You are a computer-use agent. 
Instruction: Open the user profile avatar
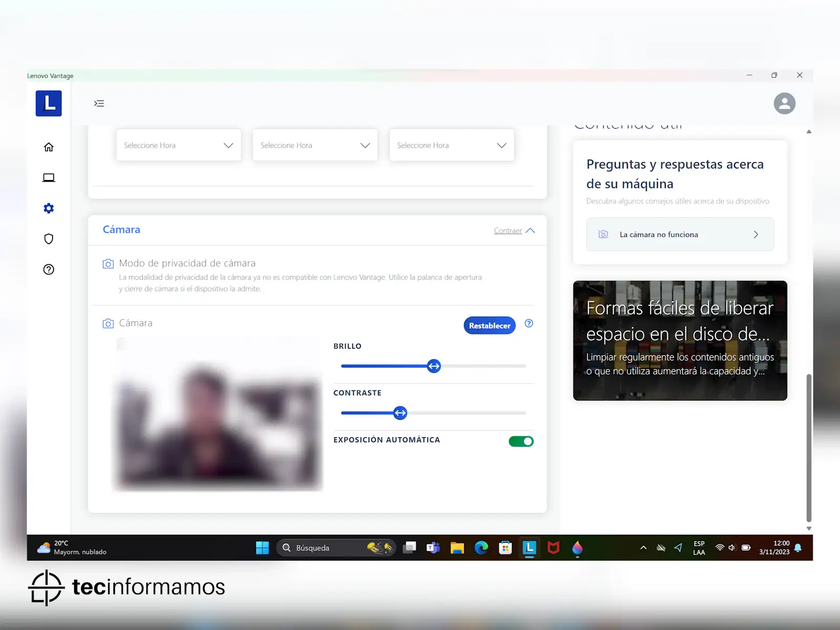[x=784, y=103]
